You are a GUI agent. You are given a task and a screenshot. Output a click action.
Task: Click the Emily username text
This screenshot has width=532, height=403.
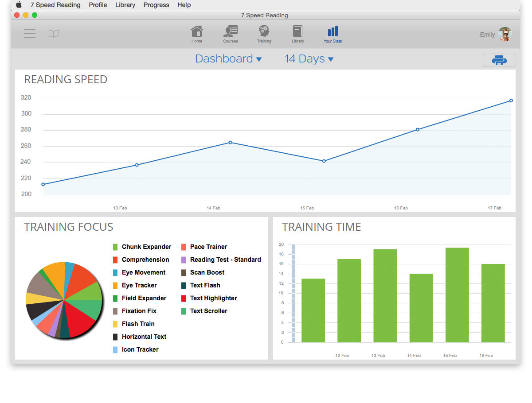point(487,35)
